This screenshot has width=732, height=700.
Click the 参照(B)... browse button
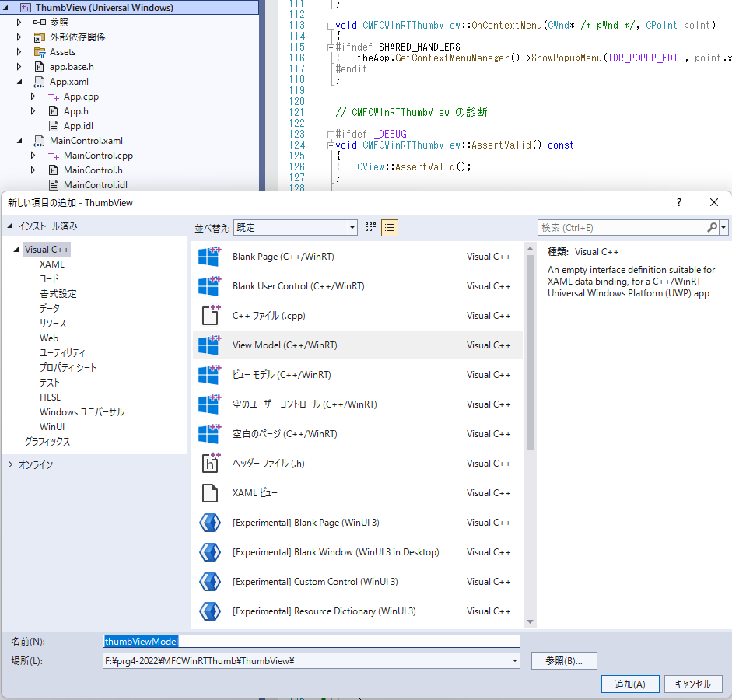tap(564, 661)
